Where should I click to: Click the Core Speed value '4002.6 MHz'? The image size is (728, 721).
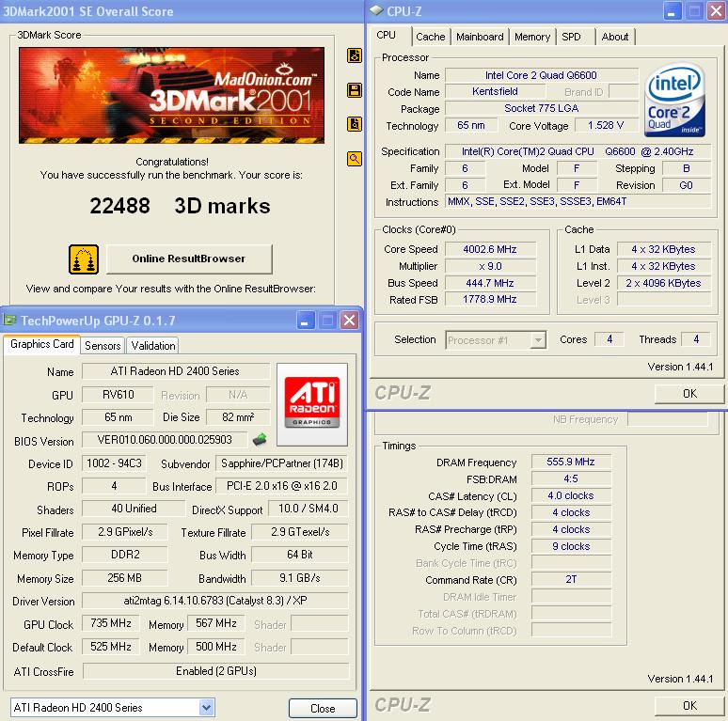(x=490, y=249)
